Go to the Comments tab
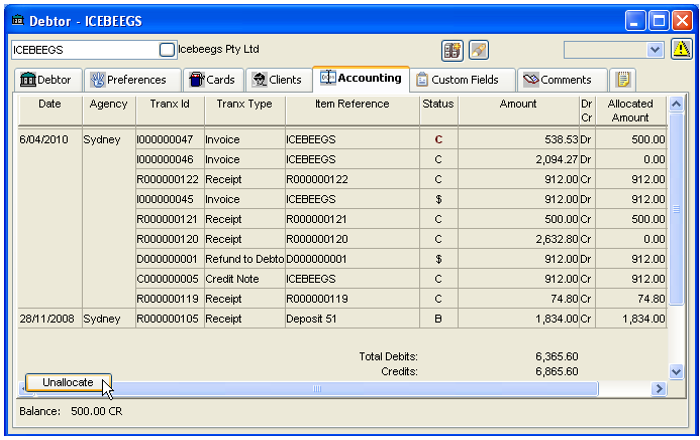 [x=562, y=80]
